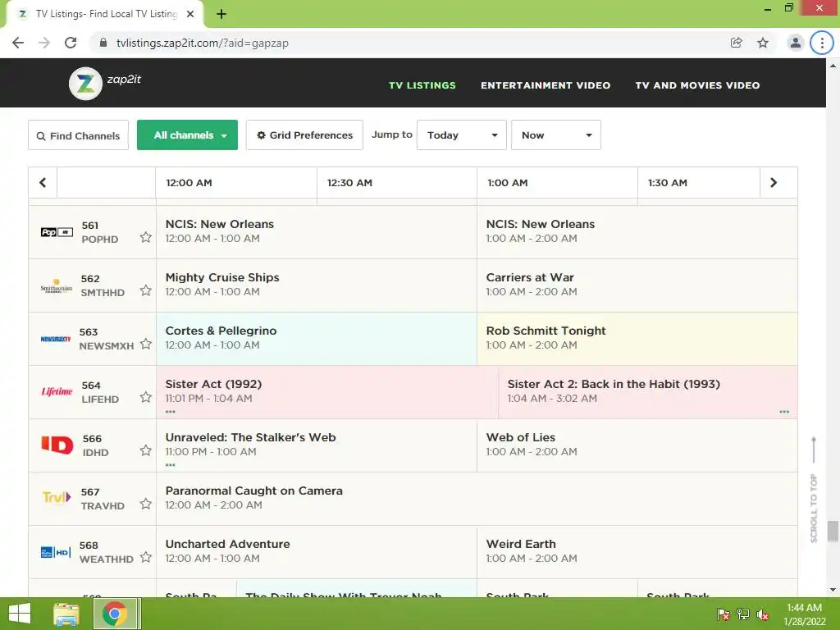The image size is (840, 630).
Task: Click Newsmax TV channel logo
Action: tap(56, 339)
